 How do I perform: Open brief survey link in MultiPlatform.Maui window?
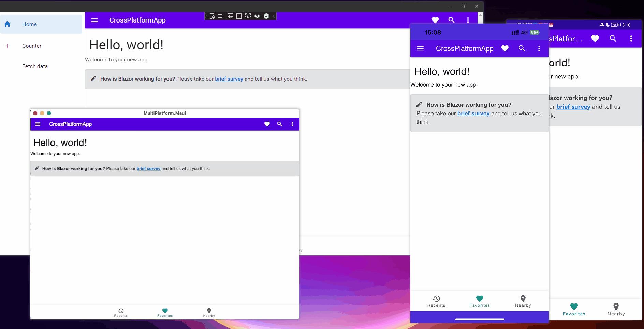tap(148, 169)
